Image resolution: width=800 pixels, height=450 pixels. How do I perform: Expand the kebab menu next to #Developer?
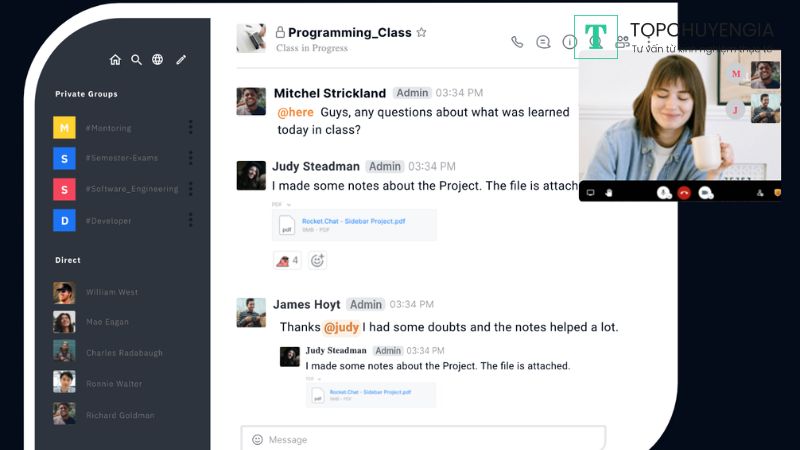[191, 219]
